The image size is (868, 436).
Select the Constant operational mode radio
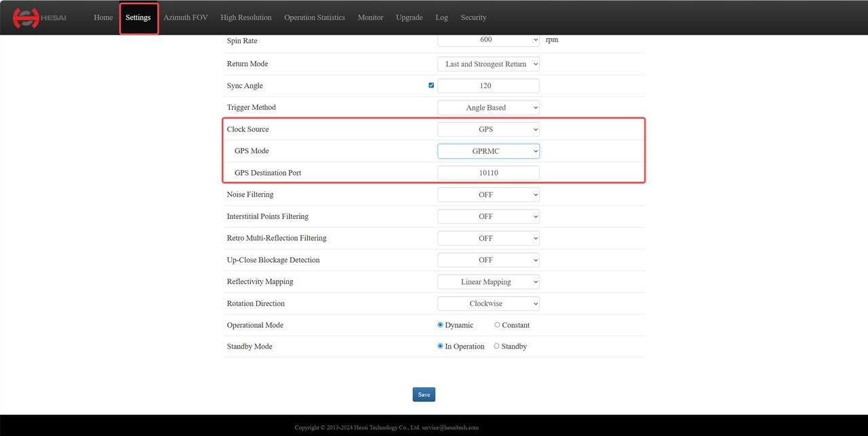click(x=497, y=325)
